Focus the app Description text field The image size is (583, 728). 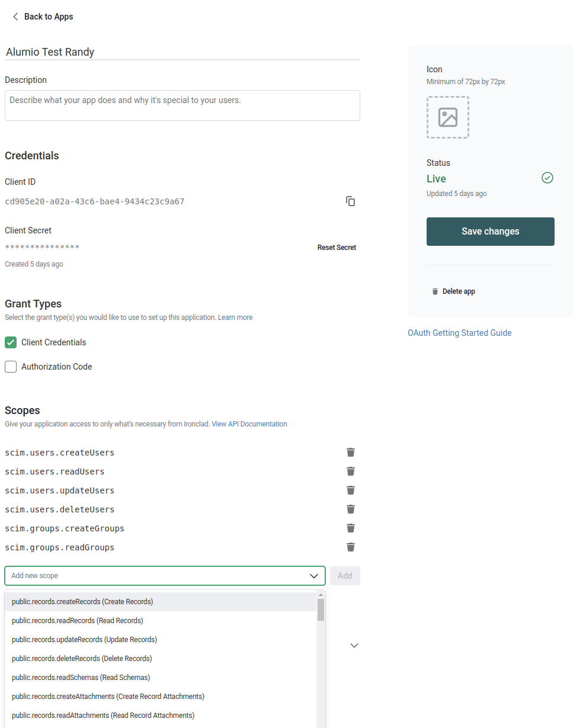(182, 105)
